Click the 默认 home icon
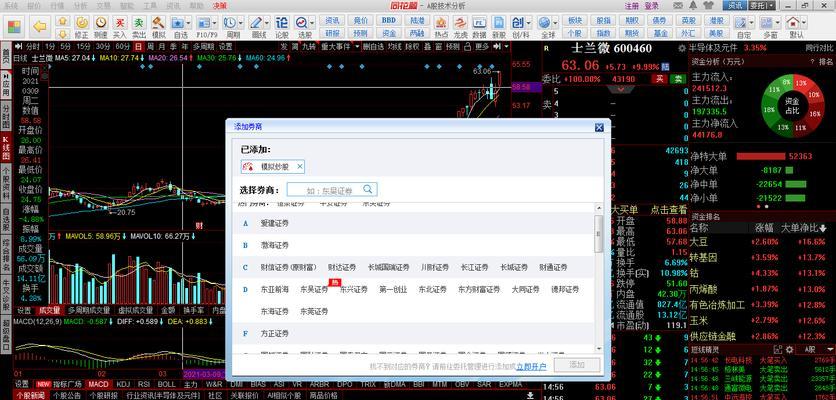The image size is (836, 400). coord(793,22)
